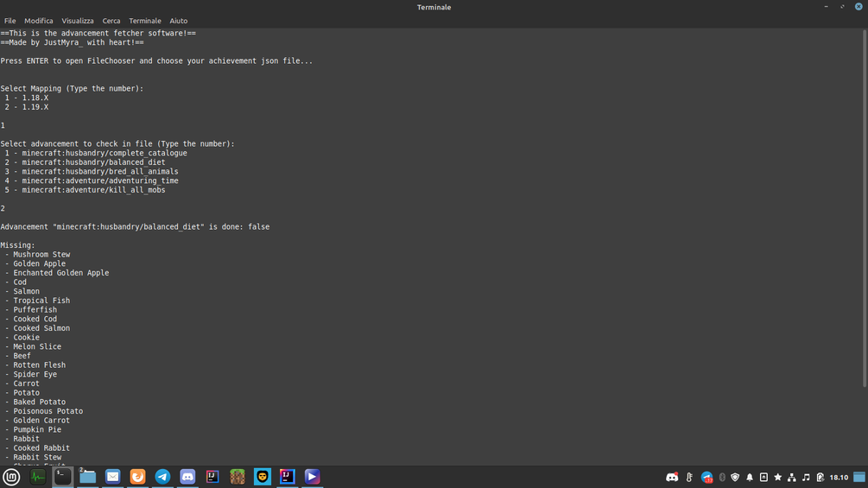868x488 pixels.
Task: Click the "Spider Eye" entry
Action: click(35, 375)
